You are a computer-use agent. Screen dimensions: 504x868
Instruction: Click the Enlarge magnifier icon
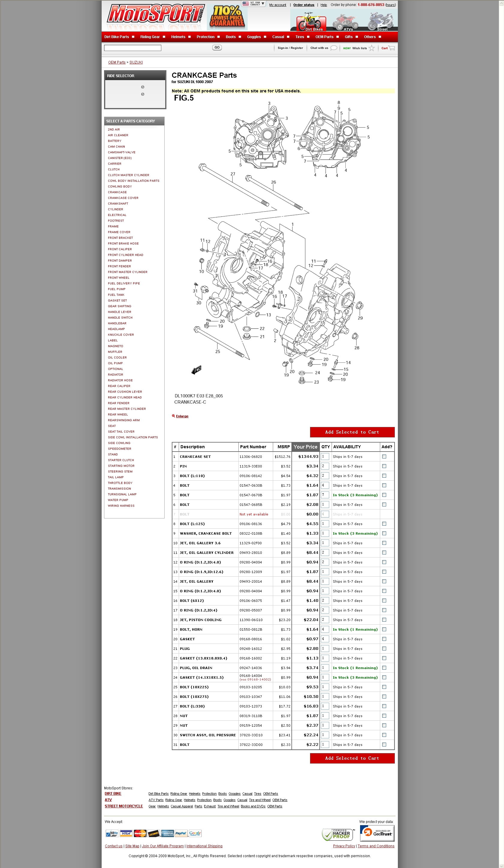(x=174, y=416)
